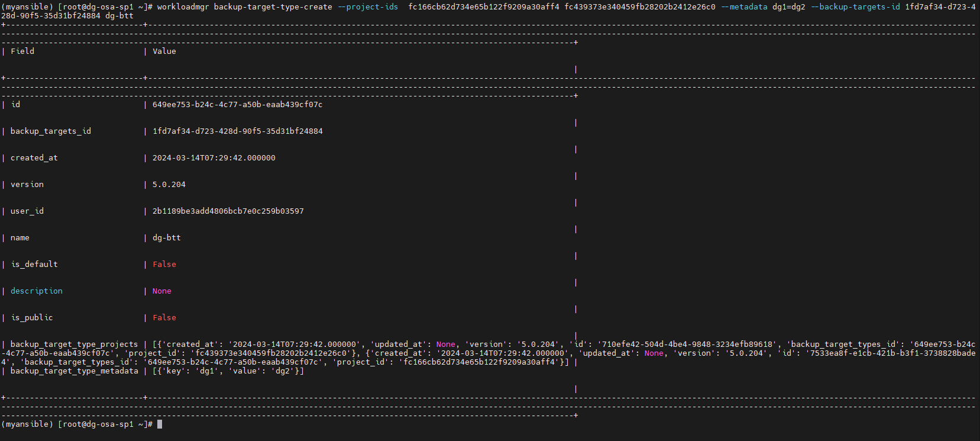This screenshot has height=441, width=980.
Task: Click the name value dg-btt
Action: click(167, 238)
